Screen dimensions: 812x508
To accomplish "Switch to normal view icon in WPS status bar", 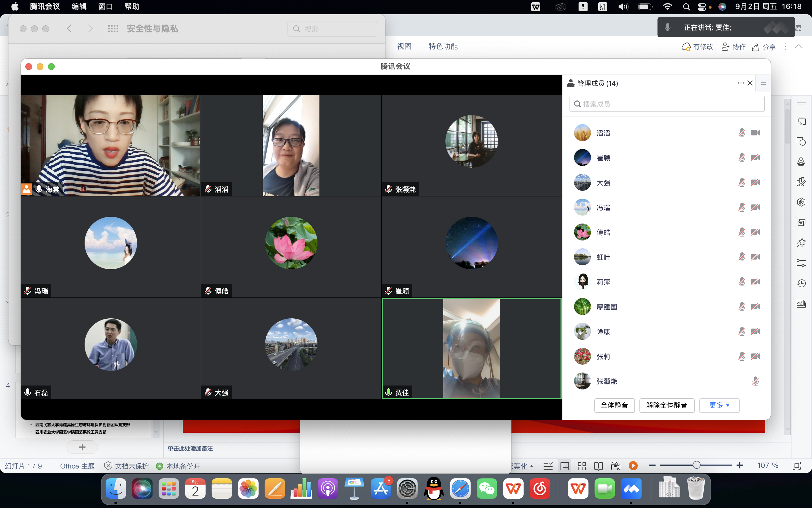I will click(565, 466).
